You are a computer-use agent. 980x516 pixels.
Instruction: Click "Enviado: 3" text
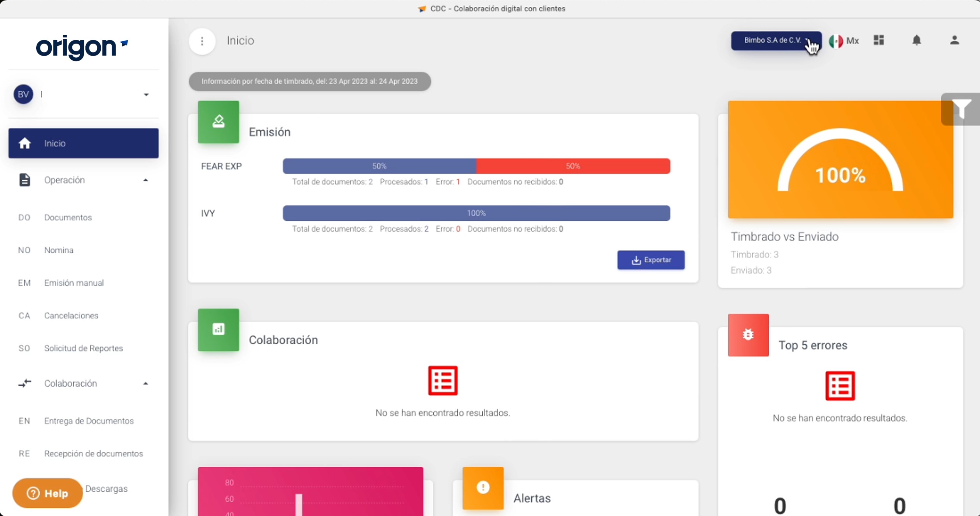point(751,270)
